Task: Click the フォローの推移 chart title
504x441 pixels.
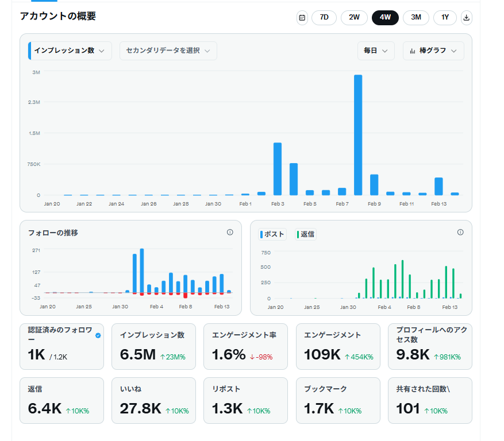Action: [53, 233]
